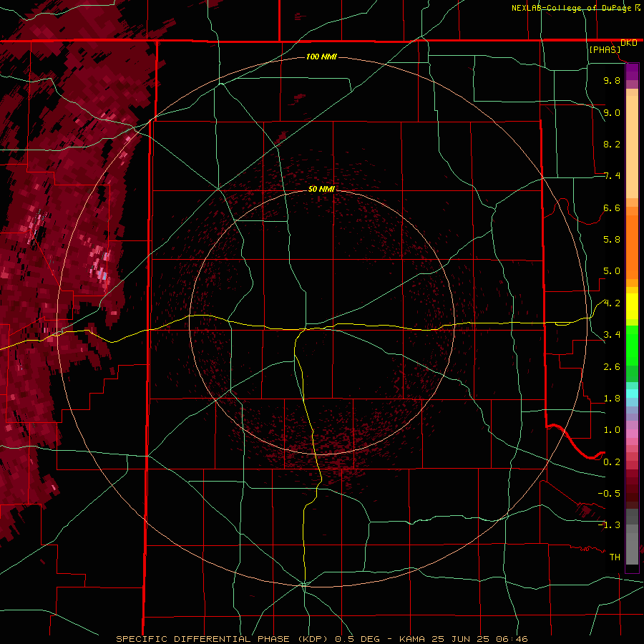
Task: Click the -0.5 scale value
Action: point(609,494)
